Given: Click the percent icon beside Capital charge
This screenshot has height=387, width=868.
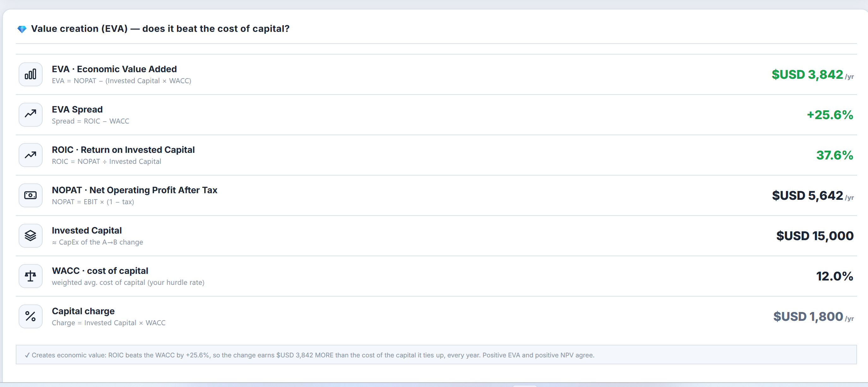Looking at the screenshot, I should (30, 317).
